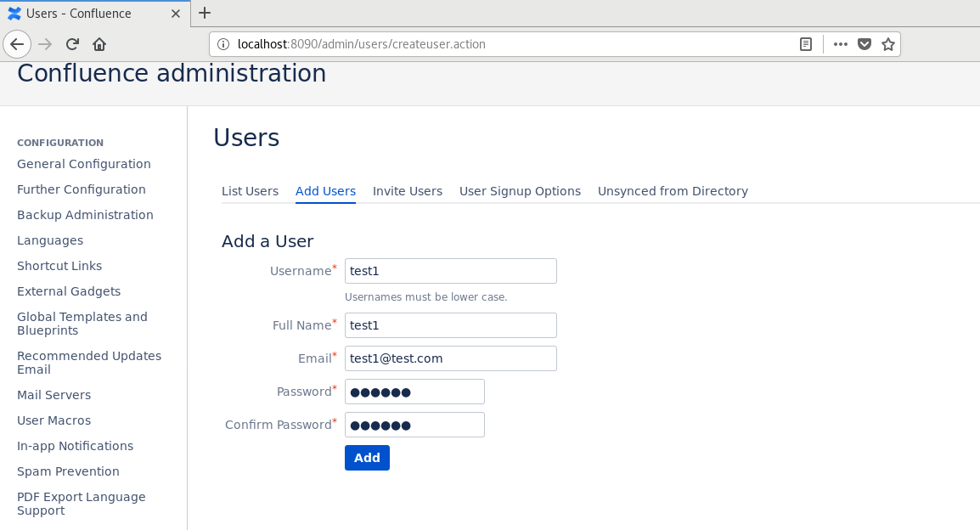Open a new browser tab
Viewport: 980px width, 530px height.
point(205,13)
